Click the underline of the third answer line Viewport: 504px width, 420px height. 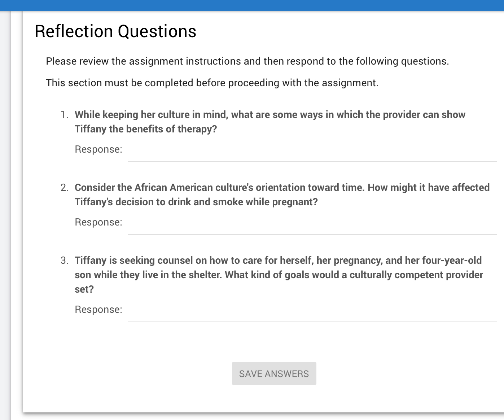pos(312,321)
